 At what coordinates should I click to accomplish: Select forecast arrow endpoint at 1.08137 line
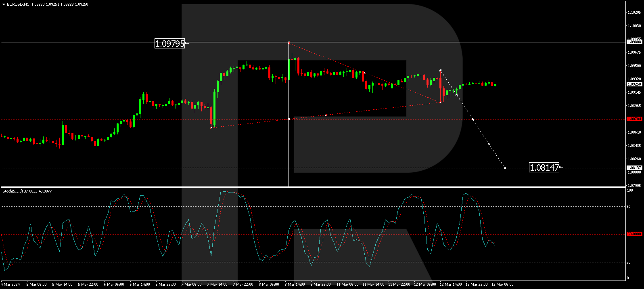click(x=505, y=168)
